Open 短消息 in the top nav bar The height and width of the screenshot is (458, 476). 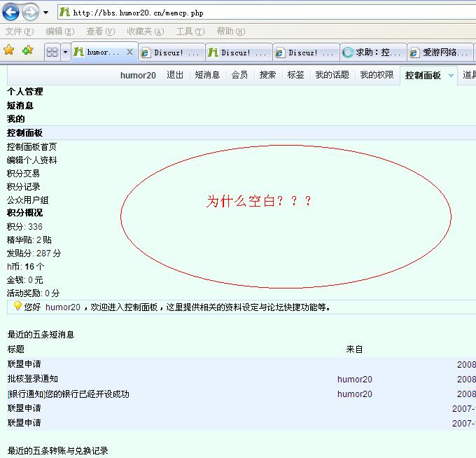[x=207, y=75]
